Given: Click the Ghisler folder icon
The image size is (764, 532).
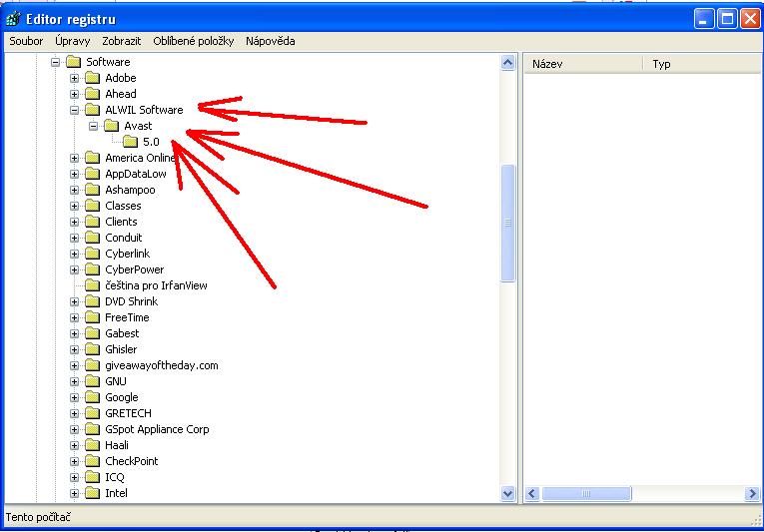Looking at the screenshot, I should 92,349.
